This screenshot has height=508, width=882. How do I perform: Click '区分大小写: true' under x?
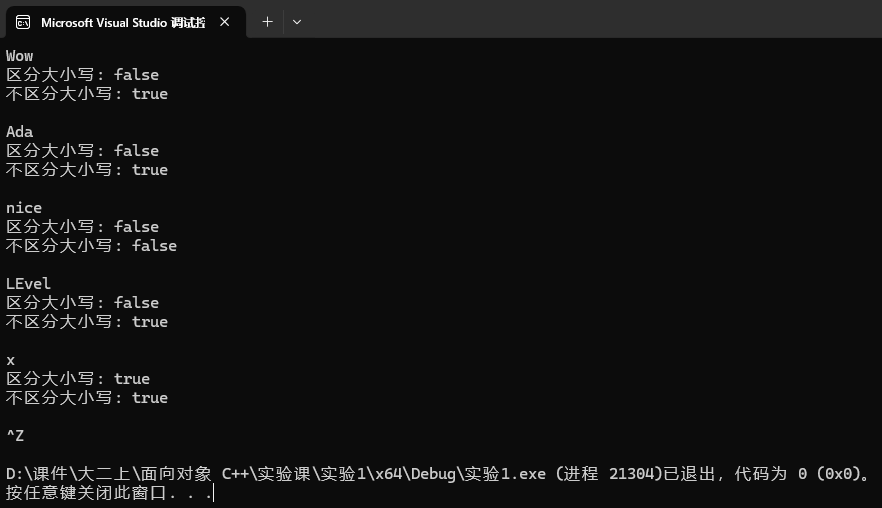point(78,379)
